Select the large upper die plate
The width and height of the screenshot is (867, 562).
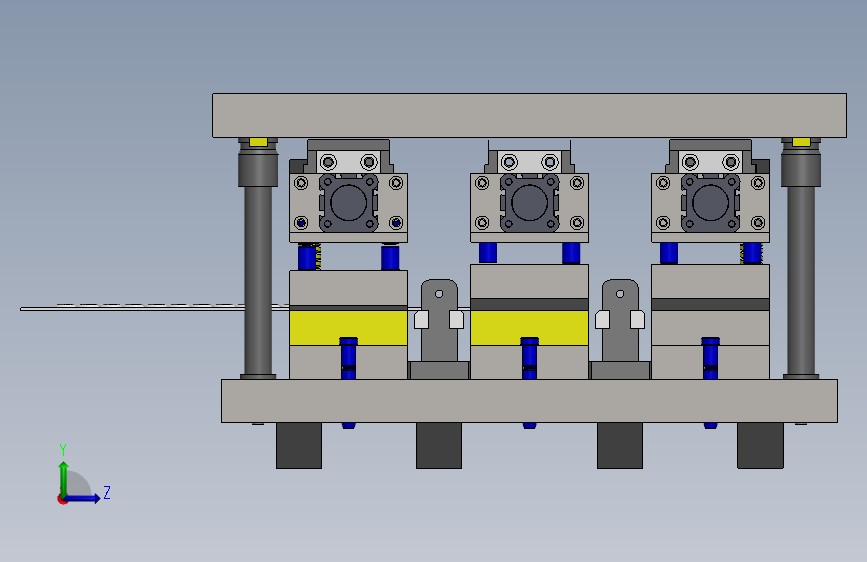click(x=529, y=115)
